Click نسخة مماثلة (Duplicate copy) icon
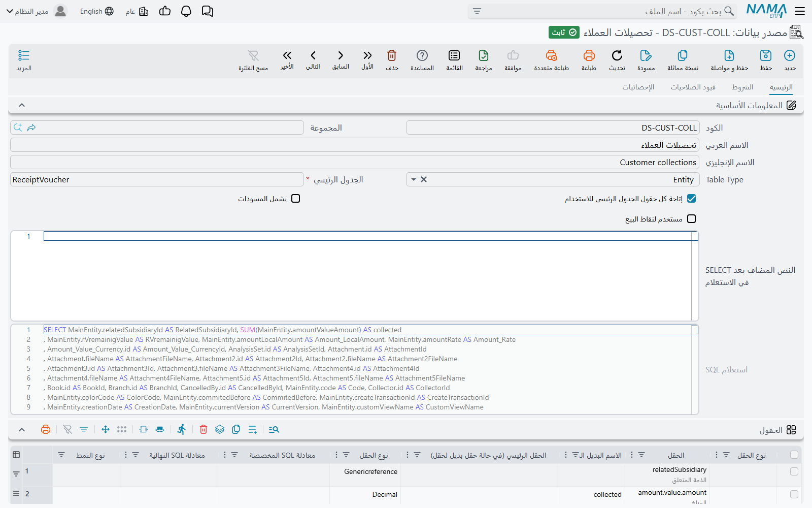This screenshot has height=508, width=812. pos(683,55)
